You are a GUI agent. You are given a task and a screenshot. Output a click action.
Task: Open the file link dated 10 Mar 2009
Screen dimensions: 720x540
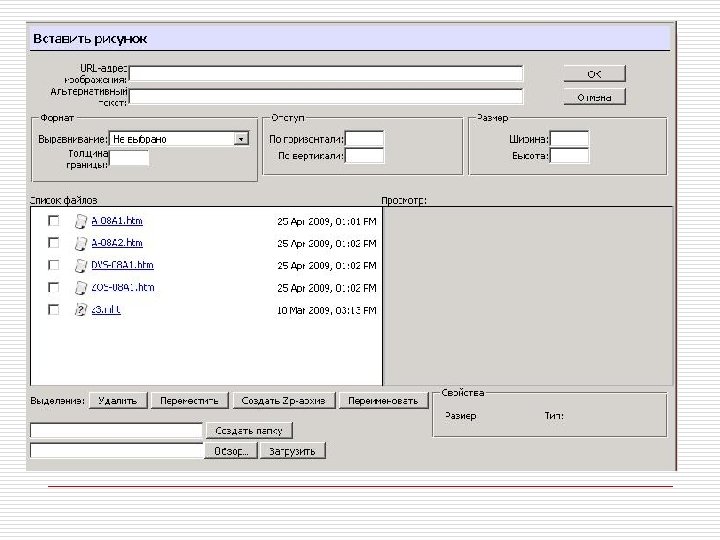[106, 310]
